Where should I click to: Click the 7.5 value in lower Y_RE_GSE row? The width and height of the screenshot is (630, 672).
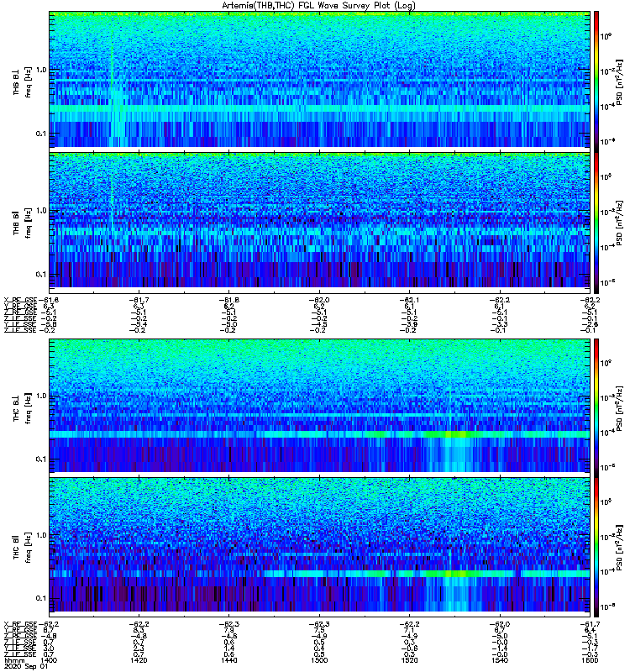[x=319, y=630]
